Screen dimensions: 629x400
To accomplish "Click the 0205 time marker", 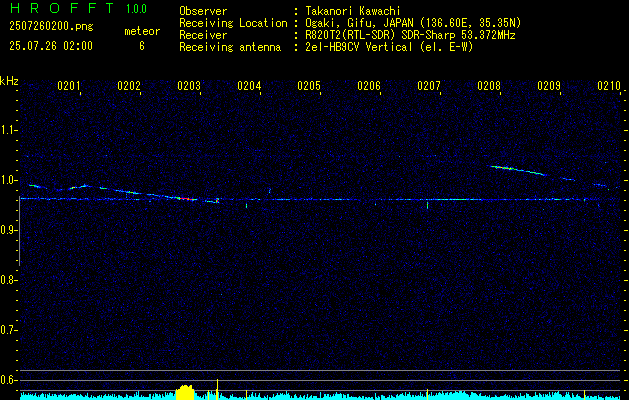I will click(309, 86).
